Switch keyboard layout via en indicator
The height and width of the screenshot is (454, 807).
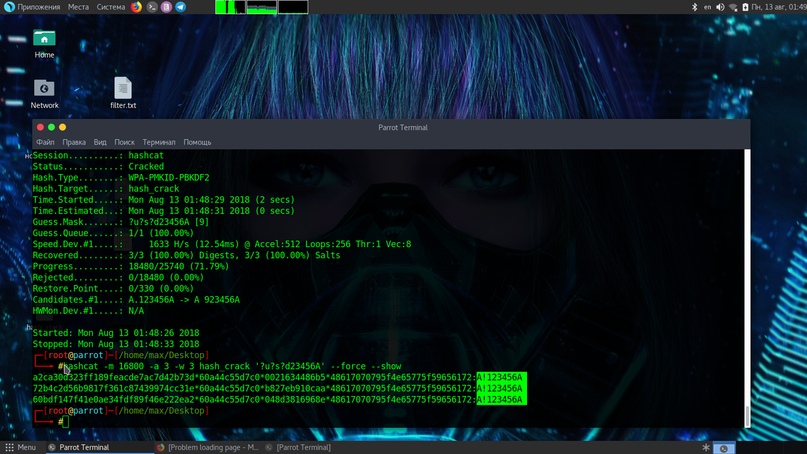pos(708,7)
